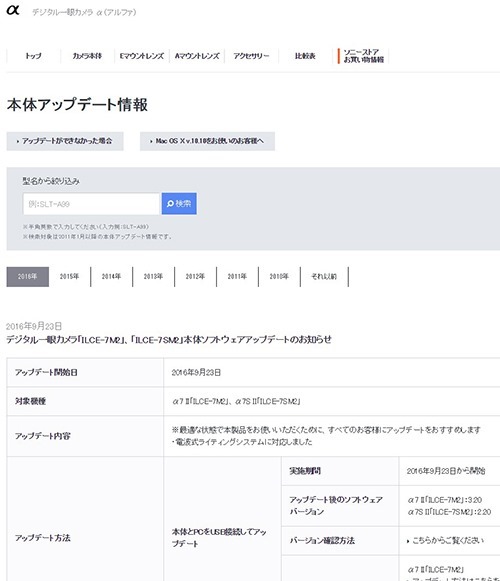500x581 pixels.
Task: Click アップデートができなかった場合 button
Action: click(x=65, y=141)
